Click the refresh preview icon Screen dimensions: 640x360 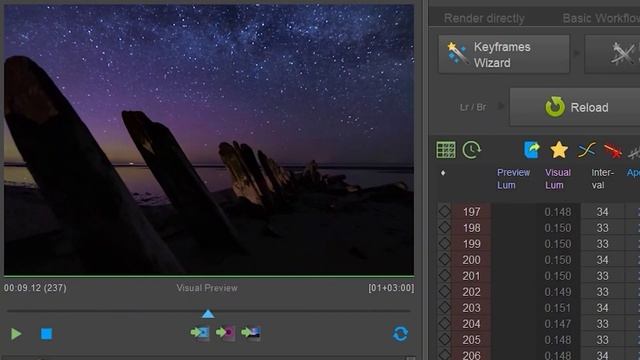(400, 333)
